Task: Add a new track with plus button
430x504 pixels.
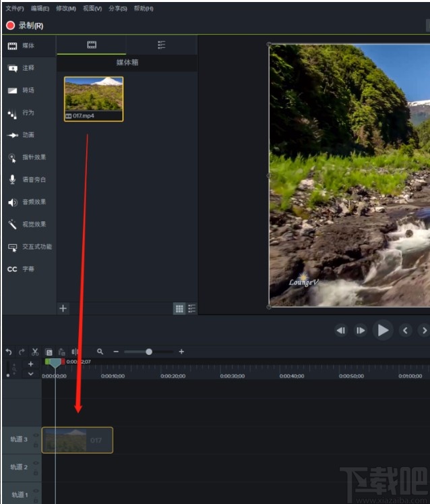Action: pos(31,364)
